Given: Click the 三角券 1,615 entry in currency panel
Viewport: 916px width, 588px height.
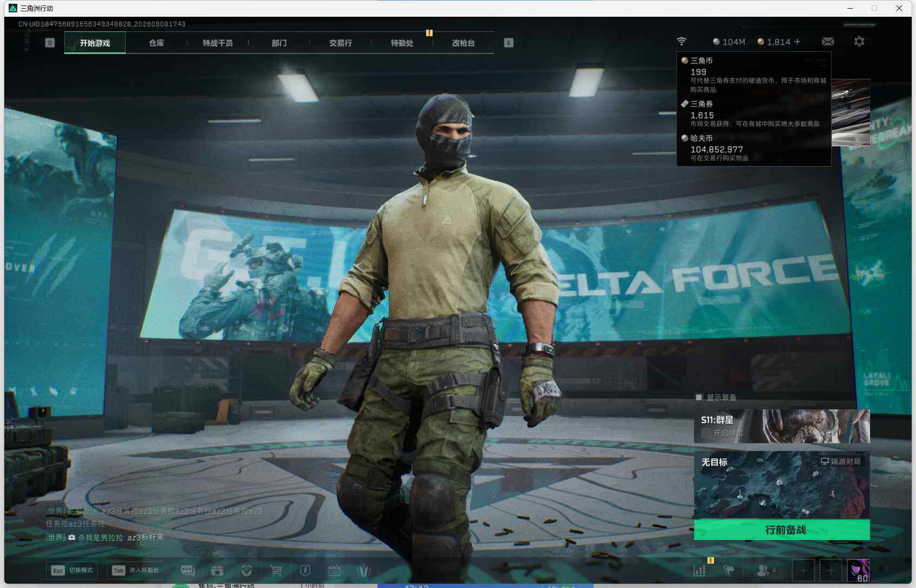Looking at the screenshot, I should point(754,113).
